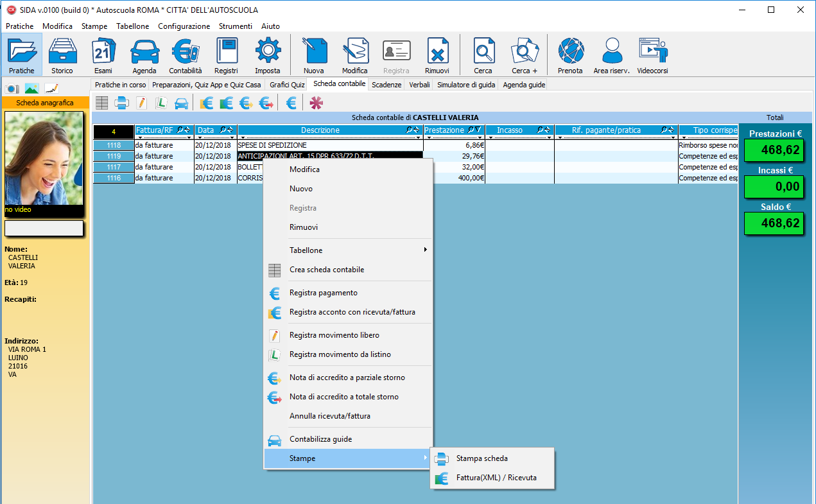Click the blue car icon in the small toolbar
The width and height of the screenshot is (816, 504).
pyautogui.click(x=182, y=103)
